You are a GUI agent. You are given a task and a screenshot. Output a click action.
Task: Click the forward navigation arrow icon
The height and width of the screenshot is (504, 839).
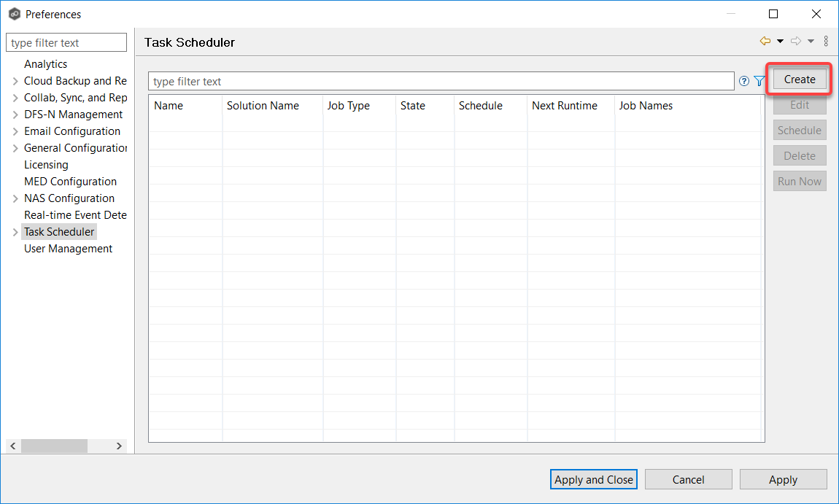[x=795, y=41]
